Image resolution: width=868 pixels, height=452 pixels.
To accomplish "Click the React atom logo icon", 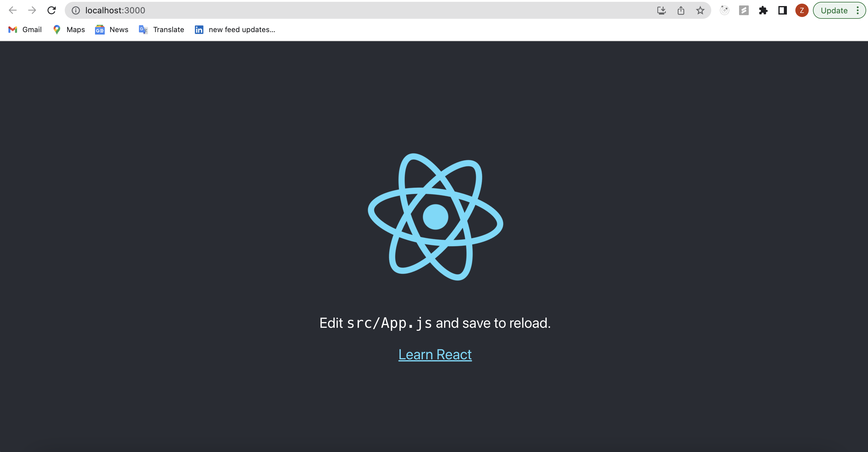I will click(x=435, y=217).
